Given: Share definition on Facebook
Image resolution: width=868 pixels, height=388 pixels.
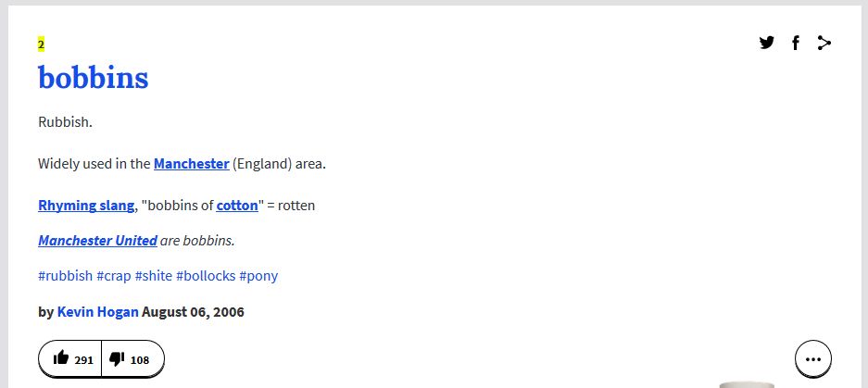Looking at the screenshot, I should click(795, 43).
